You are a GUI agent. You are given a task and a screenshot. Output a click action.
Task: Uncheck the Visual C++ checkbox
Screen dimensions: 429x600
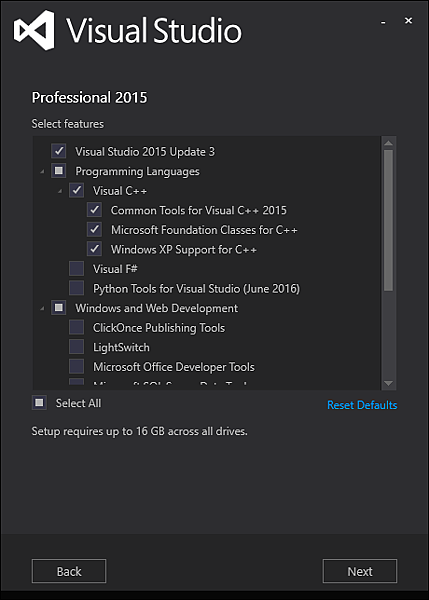point(77,190)
